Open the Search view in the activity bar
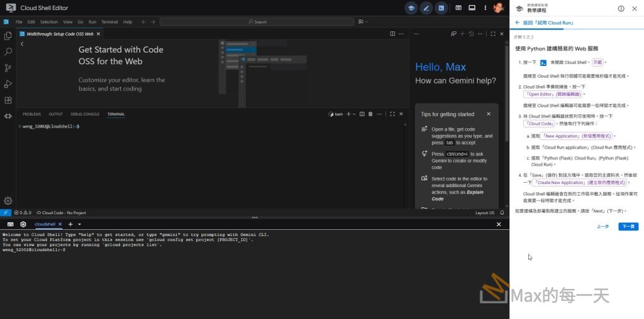This screenshot has width=644, height=319. pos(8,51)
